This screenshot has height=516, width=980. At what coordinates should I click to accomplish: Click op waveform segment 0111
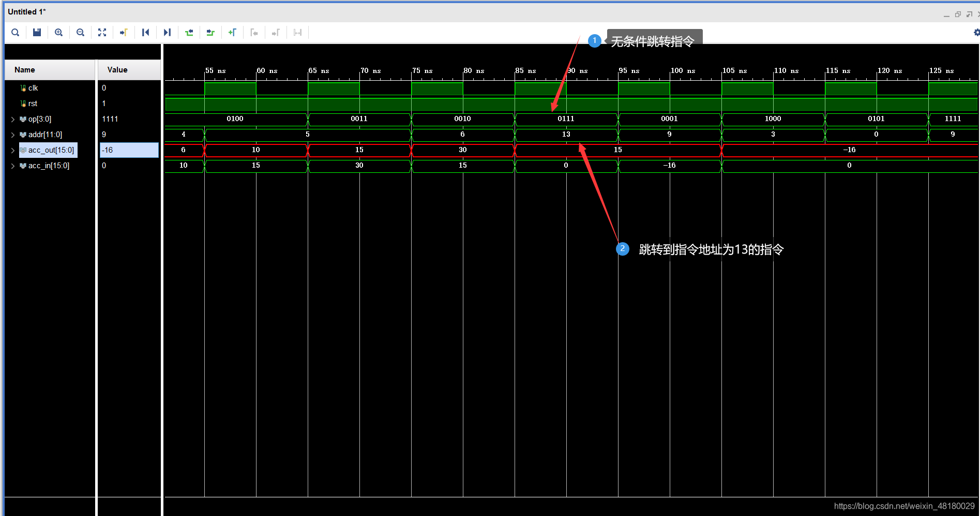566,119
